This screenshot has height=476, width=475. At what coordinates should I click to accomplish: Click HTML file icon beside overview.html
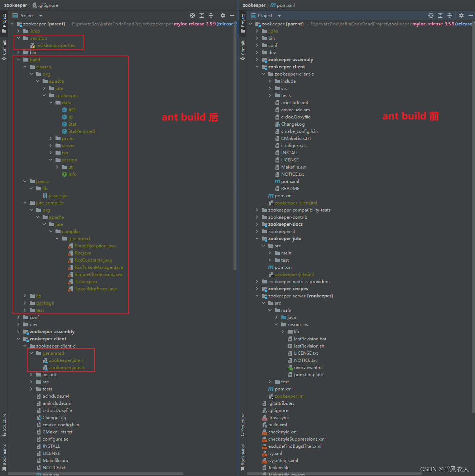click(x=290, y=368)
